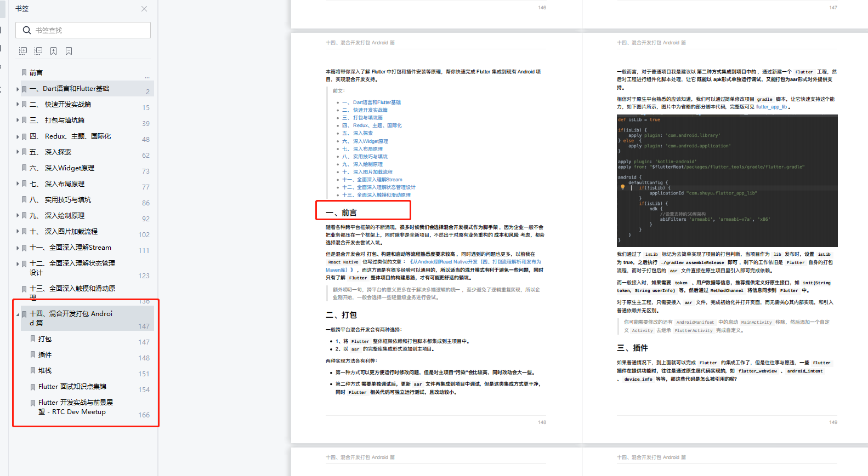
Task: Click document link 十二、全面深入理解状态管理设计 in list
Action: click(x=379, y=187)
